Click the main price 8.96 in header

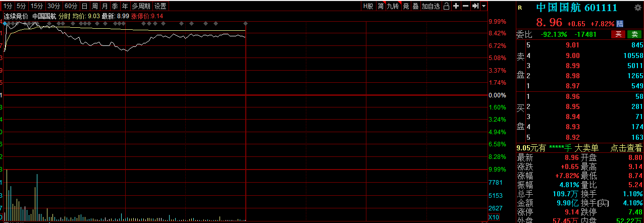tap(549, 23)
